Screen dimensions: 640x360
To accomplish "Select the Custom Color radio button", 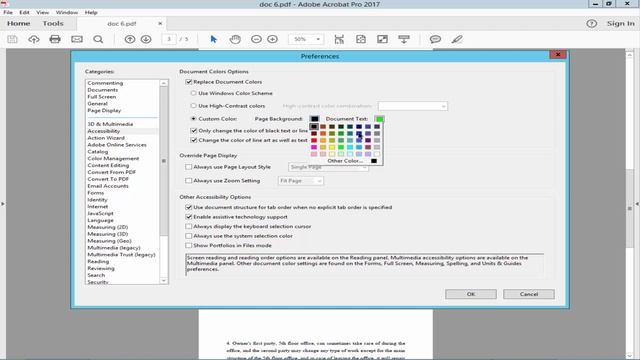I will click(x=194, y=119).
